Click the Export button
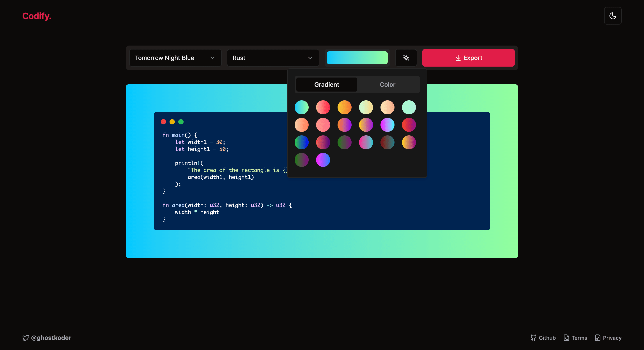This screenshot has height=350, width=644. pos(468,58)
